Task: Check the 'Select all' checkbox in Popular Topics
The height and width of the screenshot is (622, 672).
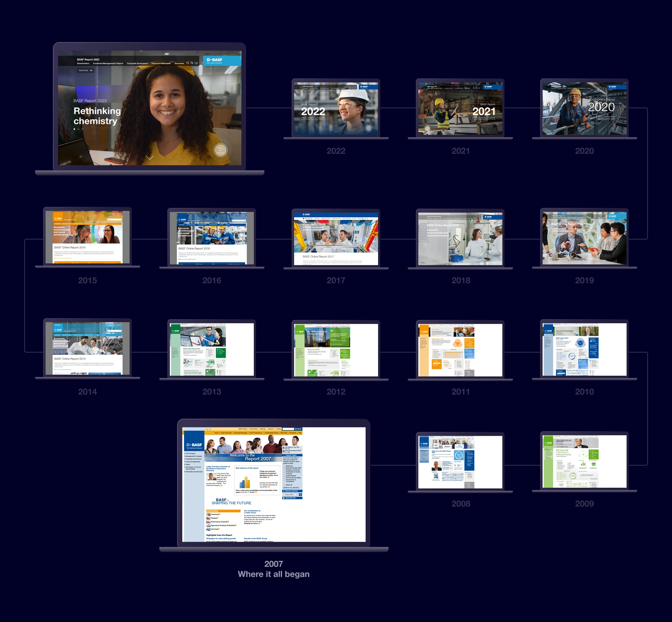Action: (x=284, y=485)
